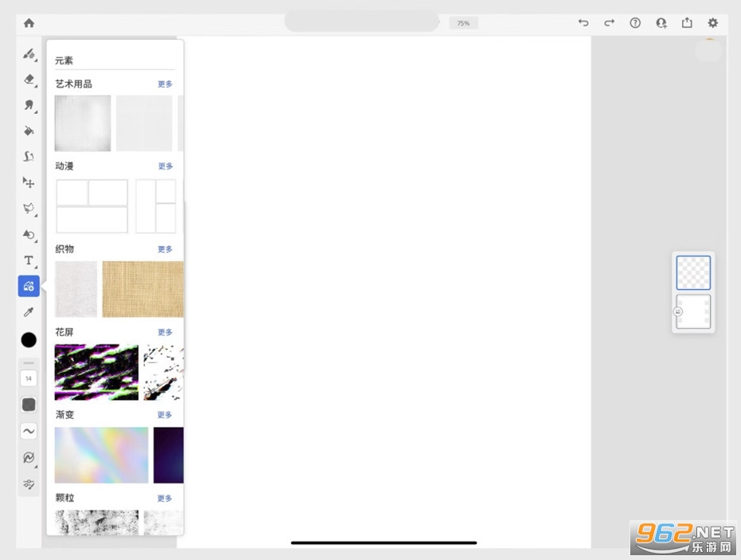Select the paint bucket Fill tool
The width and height of the screenshot is (741, 560).
29,131
